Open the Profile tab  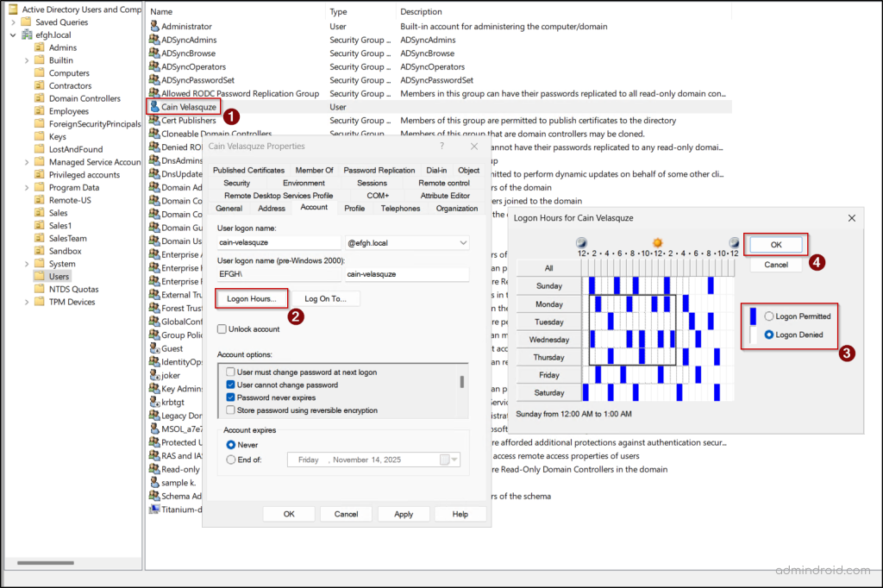click(x=354, y=208)
